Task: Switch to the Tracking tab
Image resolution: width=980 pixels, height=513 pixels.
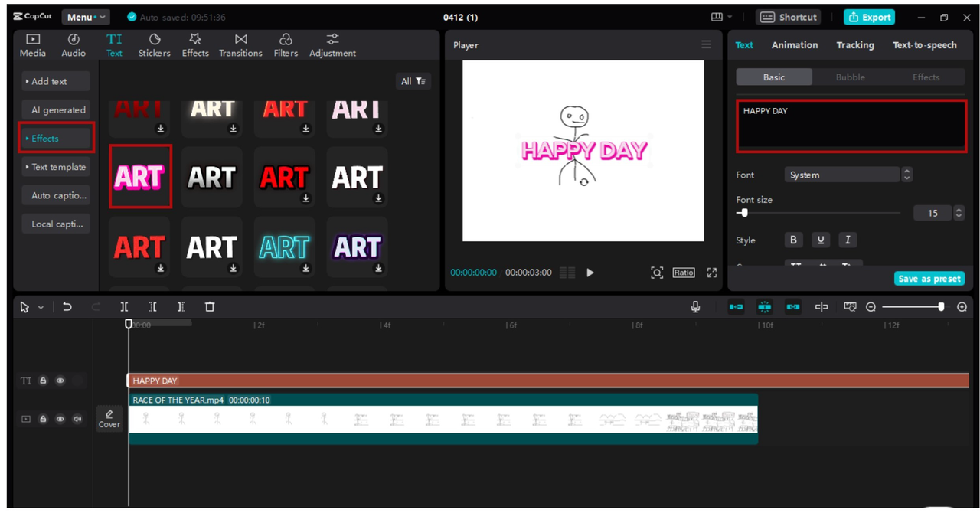Action: tap(855, 45)
